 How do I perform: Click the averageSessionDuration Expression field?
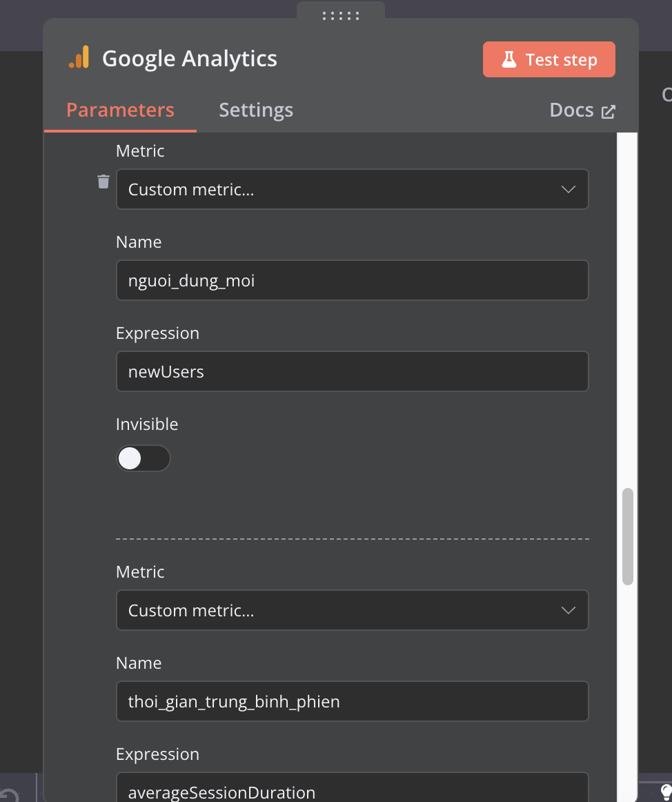353,788
